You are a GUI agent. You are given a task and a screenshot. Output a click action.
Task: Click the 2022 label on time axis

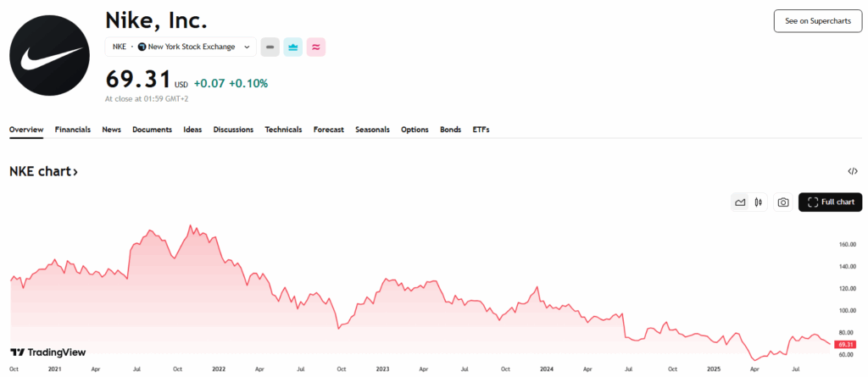click(x=219, y=369)
